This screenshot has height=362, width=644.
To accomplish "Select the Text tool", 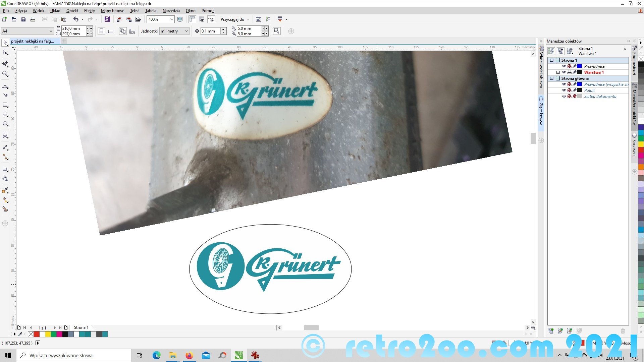I will (5, 136).
